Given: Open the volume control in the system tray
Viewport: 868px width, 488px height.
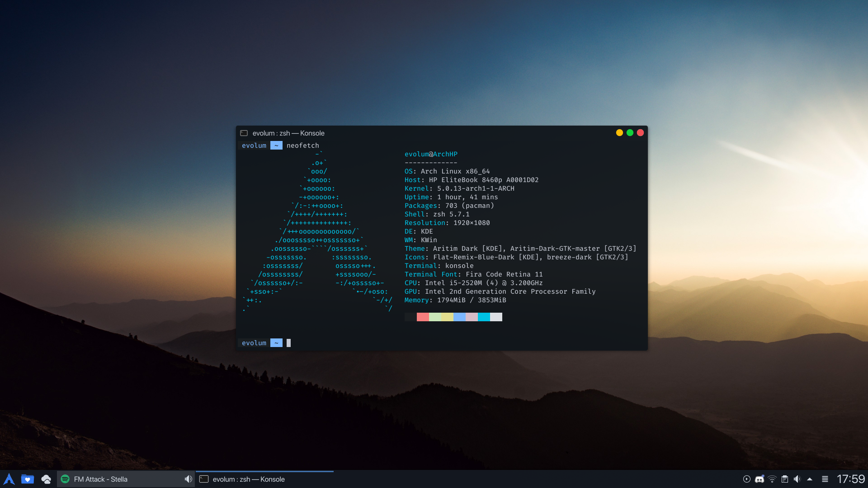Looking at the screenshot, I should (797, 479).
